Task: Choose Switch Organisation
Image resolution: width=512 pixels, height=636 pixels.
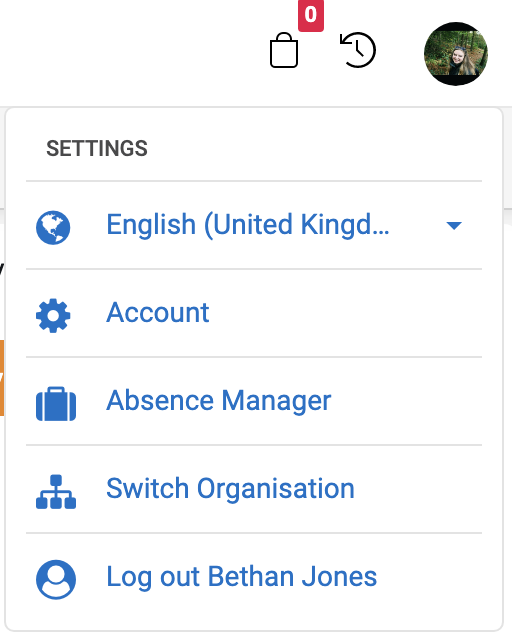Action: pyautogui.click(x=254, y=489)
